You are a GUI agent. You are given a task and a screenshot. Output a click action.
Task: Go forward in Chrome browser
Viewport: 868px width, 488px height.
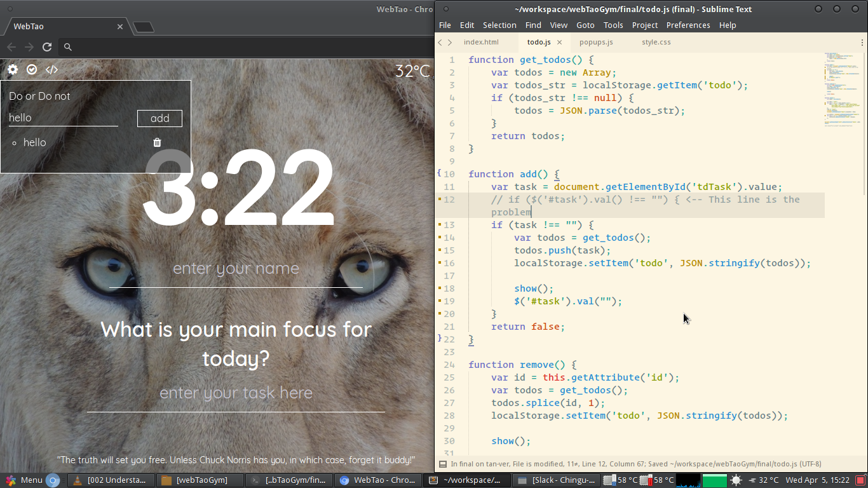click(x=29, y=47)
